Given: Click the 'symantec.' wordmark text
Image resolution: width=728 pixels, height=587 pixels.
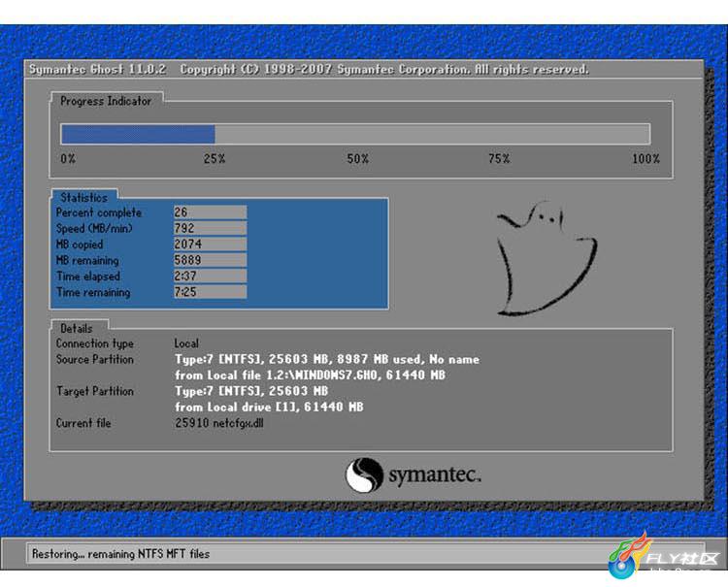Looking at the screenshot, I should pyautogui.click(x=435, y=475).
